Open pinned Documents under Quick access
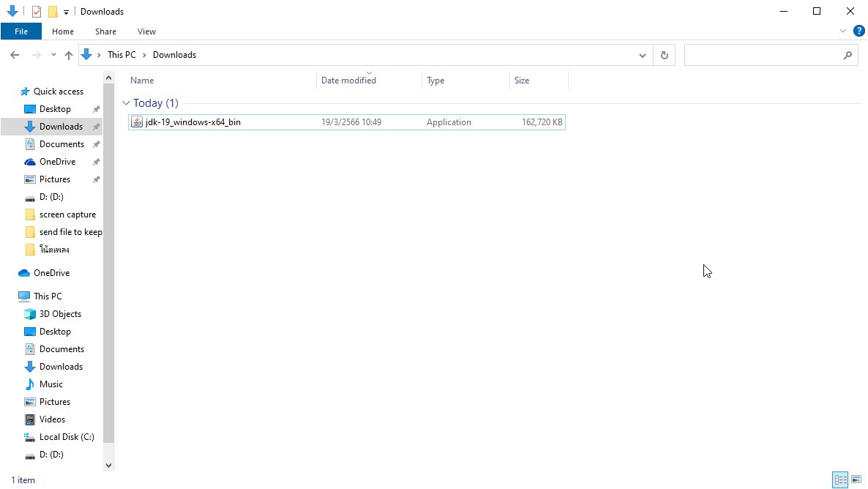Viewport: 868px width, 489px height. click(61, 144)
